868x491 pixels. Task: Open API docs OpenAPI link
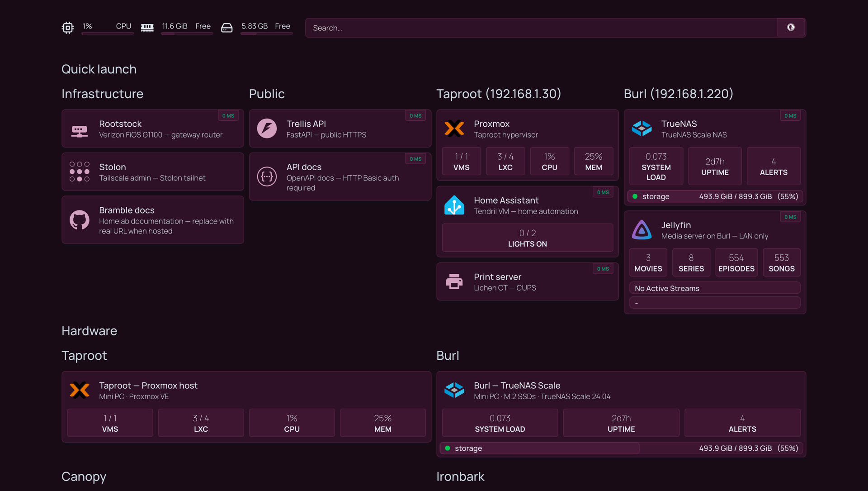pyautogui.click(x=340, y=177)
